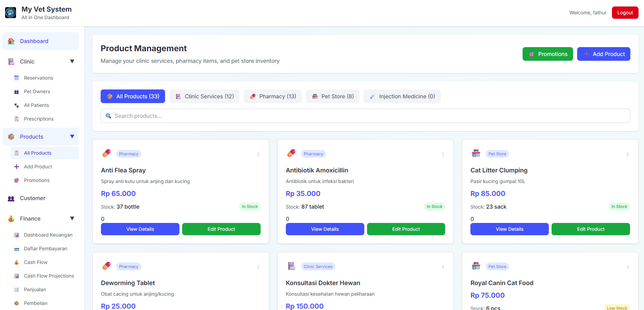Click the My Vet System logo icon
This screenshot has width=644, height=310.
[x=11, y=13]
